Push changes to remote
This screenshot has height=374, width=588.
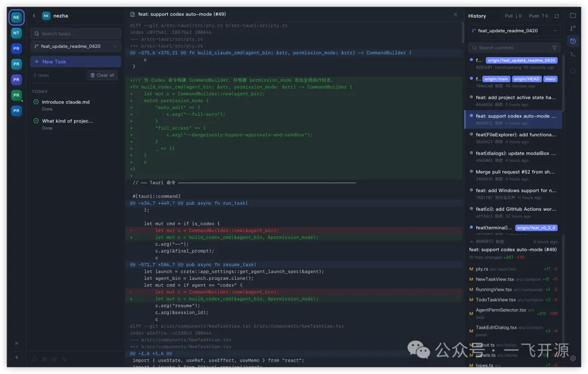(538, 16)
